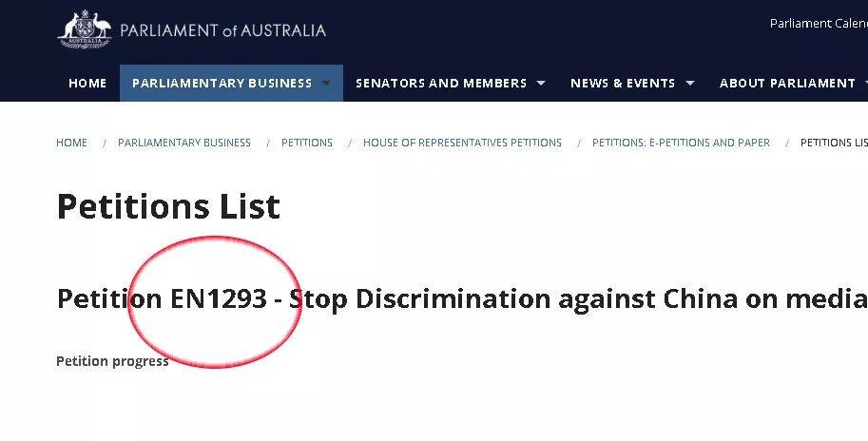The width and height of the screenshot is (868, 441).
Task: Click the Parliament of Australia coat of arms logo
Action: click(85, 29)
